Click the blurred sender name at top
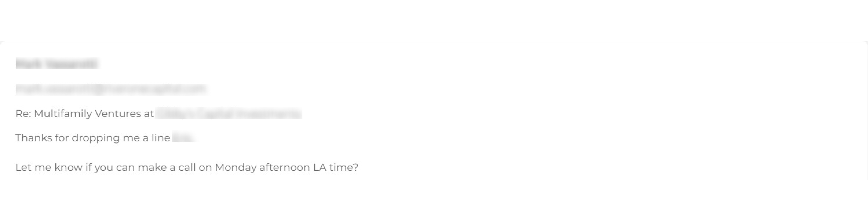The height and width of the screenshot is (220, 868). [56, 64]
